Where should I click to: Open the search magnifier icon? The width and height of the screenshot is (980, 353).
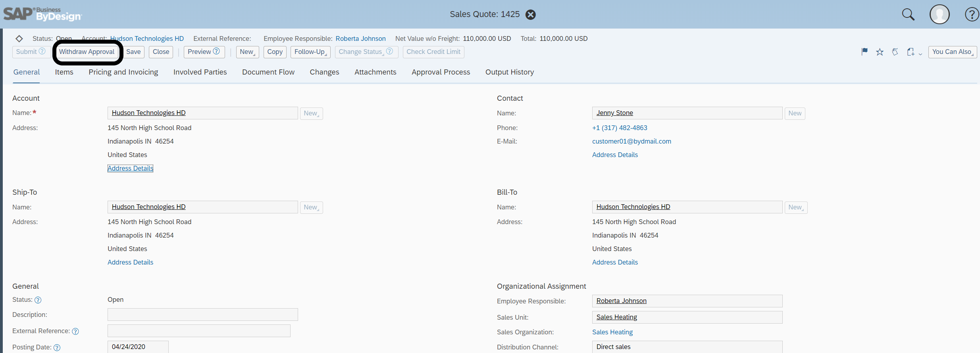click(x=908, y=15)
